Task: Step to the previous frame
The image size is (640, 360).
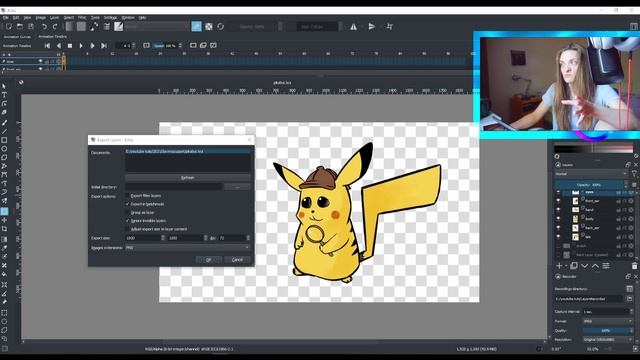Action: click(x=59, y=46)
